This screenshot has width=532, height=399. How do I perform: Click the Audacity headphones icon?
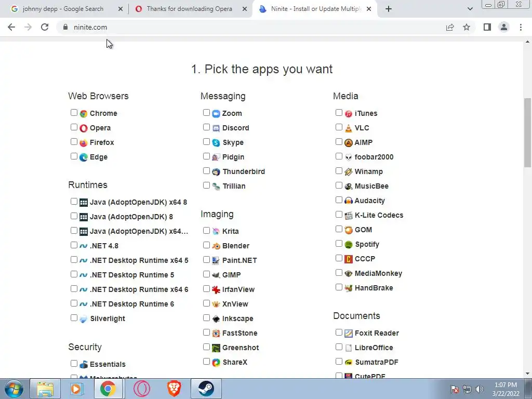(349, 201)
